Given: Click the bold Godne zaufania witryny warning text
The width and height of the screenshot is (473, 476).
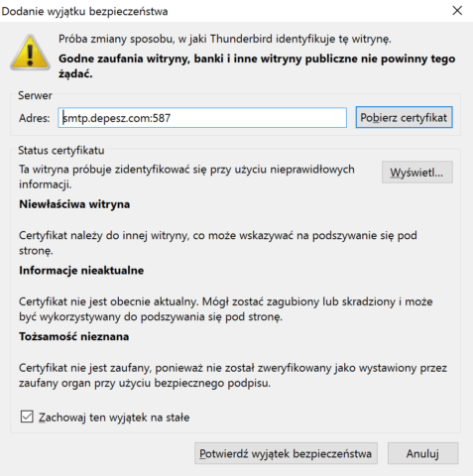Looking at the screenshot, I should [257, 65].
